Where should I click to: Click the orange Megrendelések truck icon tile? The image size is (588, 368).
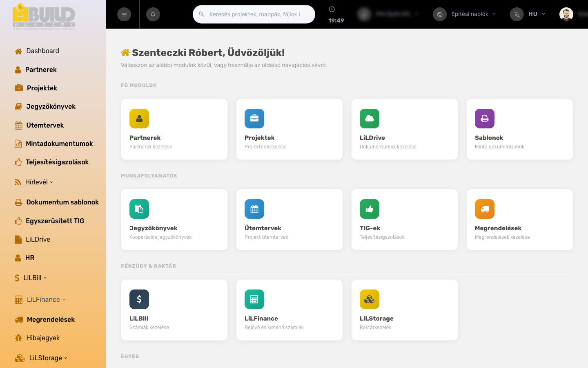pyautogui.click(x=485, y=209)
